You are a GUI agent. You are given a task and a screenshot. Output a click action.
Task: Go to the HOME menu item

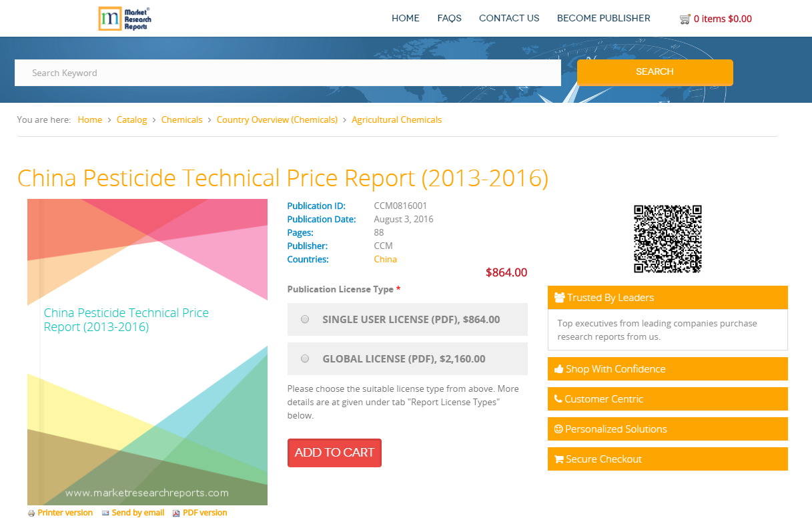[406, 19]
